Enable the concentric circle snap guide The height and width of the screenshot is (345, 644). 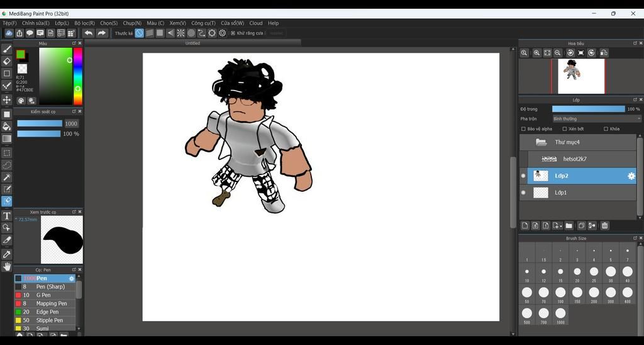[x=191, y=33]
